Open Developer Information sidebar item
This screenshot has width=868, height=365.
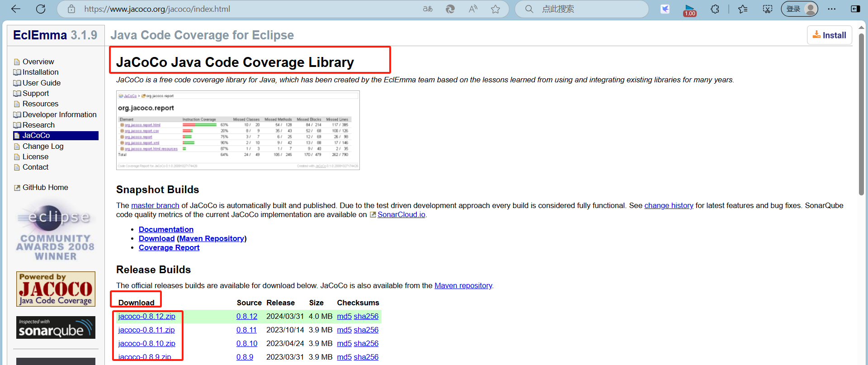[x=59, y=114]
